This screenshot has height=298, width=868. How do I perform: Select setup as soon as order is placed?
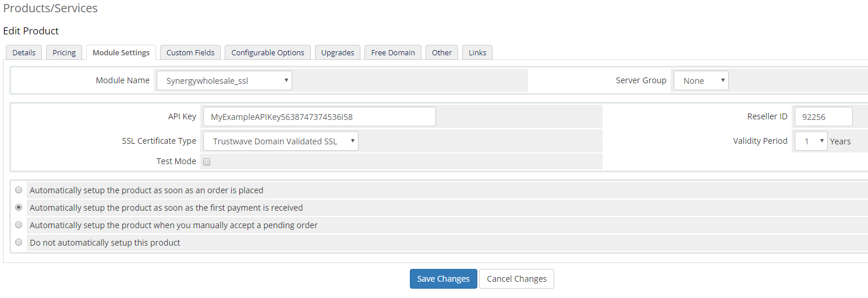[x=19, y=190]
